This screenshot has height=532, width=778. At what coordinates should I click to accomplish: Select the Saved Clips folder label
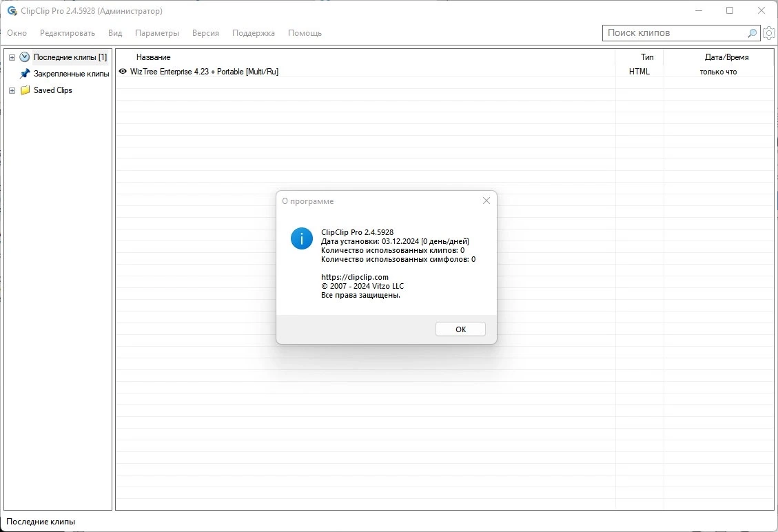[52, 90]
